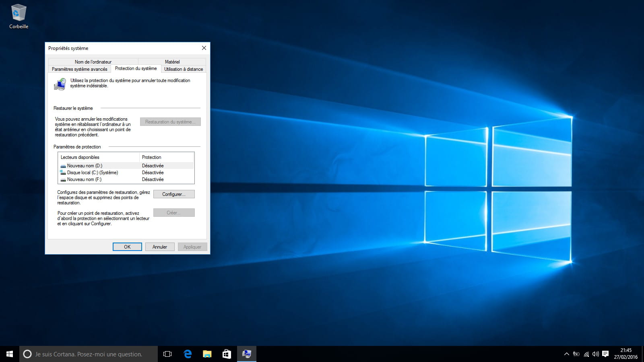Open the Utilisation à distance tab
Image resolution: width=644 pixels, height=362 pixels.
(x=184, y=69)
